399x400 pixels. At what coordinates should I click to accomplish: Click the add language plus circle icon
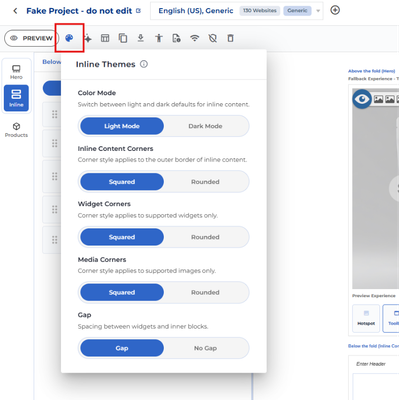click(335, 10)
